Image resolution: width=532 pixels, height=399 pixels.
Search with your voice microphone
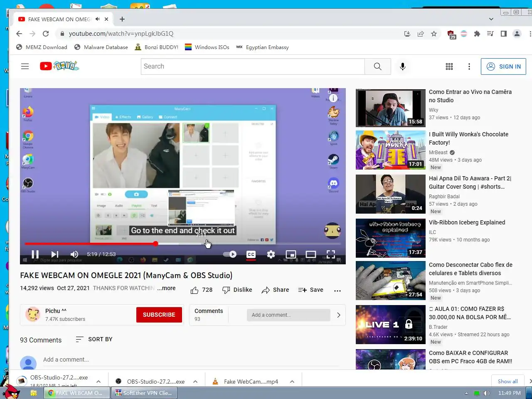coord(403,66)
